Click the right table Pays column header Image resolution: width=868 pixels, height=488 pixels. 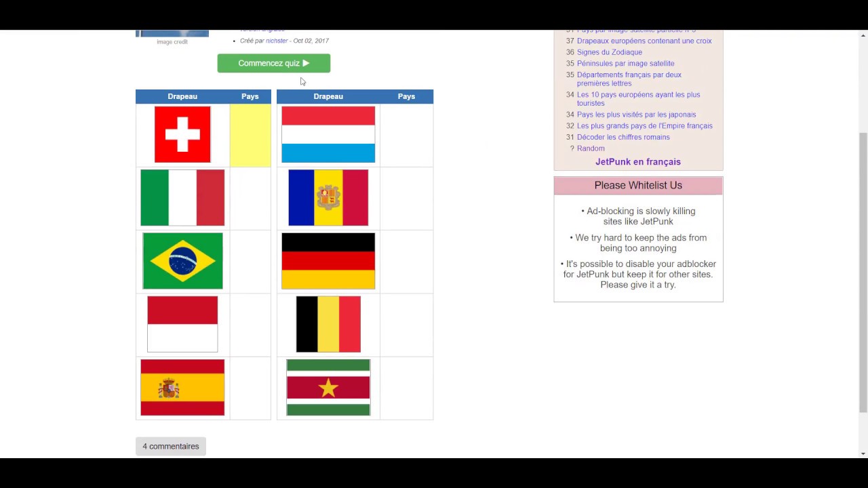(x=406, y=96)
